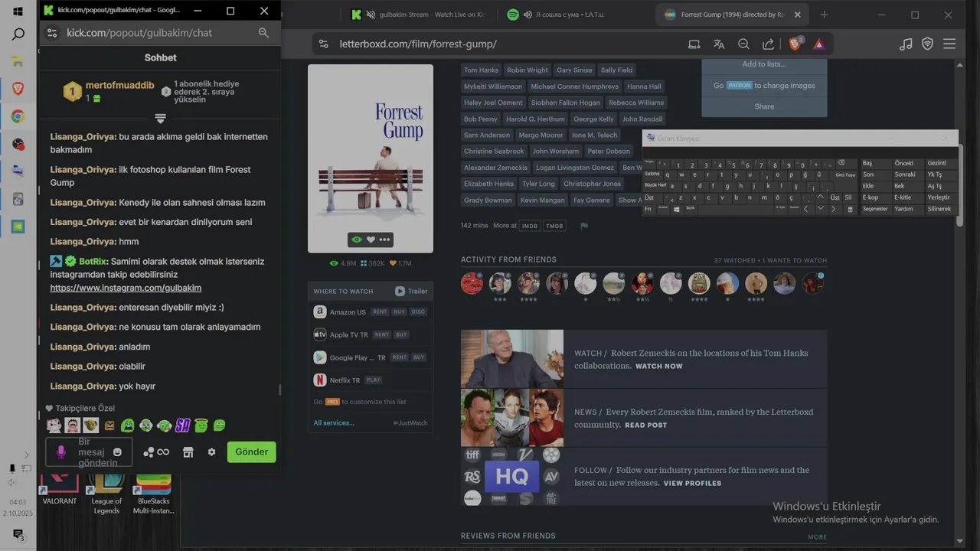Click the site settings icon beside letterboxd URL
Image resolution: width=980 pixels, height=551 pixels.
click(323, 44)
